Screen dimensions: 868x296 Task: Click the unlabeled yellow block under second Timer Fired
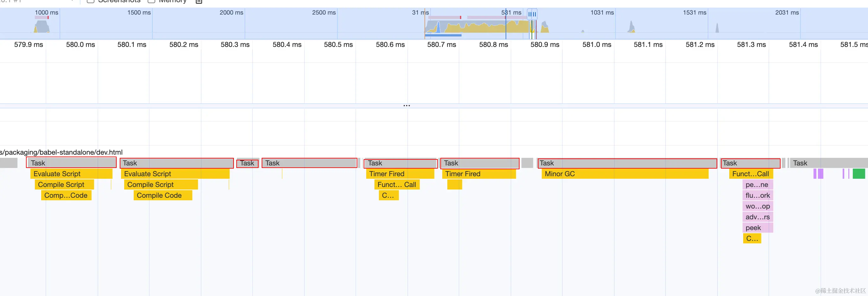click(x=455, y=184)
